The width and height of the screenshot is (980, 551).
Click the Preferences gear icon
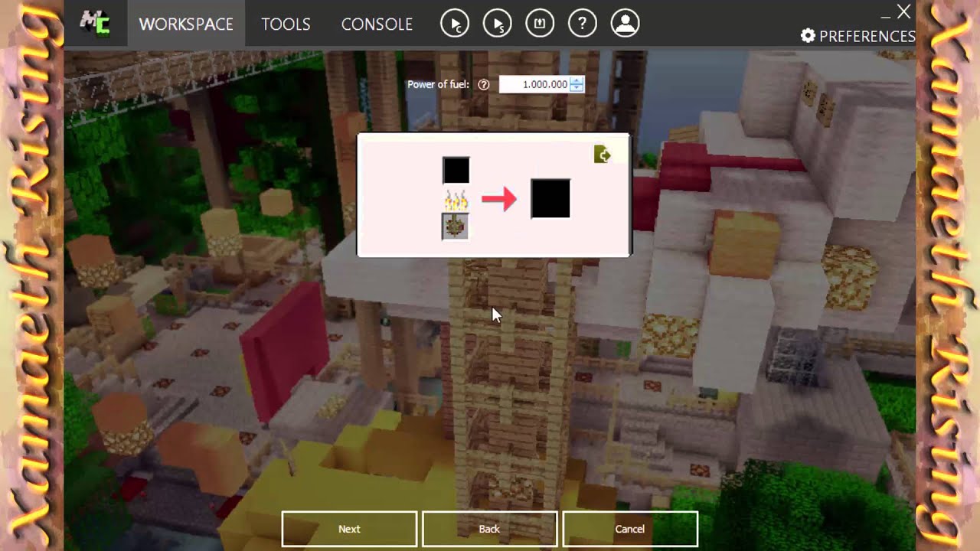808,36
